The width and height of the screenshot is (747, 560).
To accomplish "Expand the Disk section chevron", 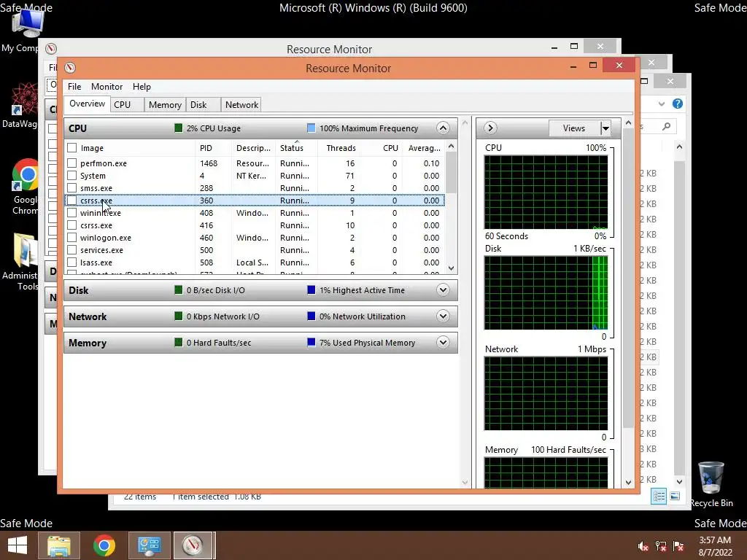I will pyautogui.click(x=443, y=290).
